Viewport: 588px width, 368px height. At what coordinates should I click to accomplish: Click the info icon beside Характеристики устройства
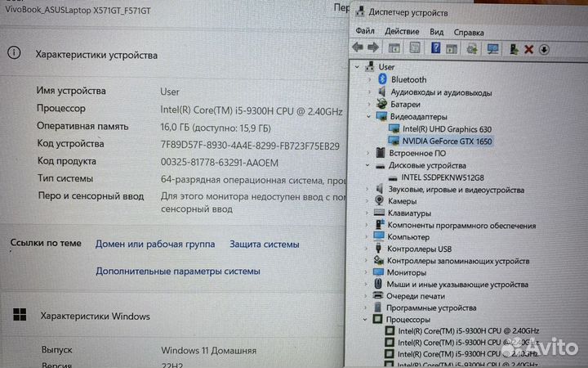pyautogui.click(x=14, y=52)
